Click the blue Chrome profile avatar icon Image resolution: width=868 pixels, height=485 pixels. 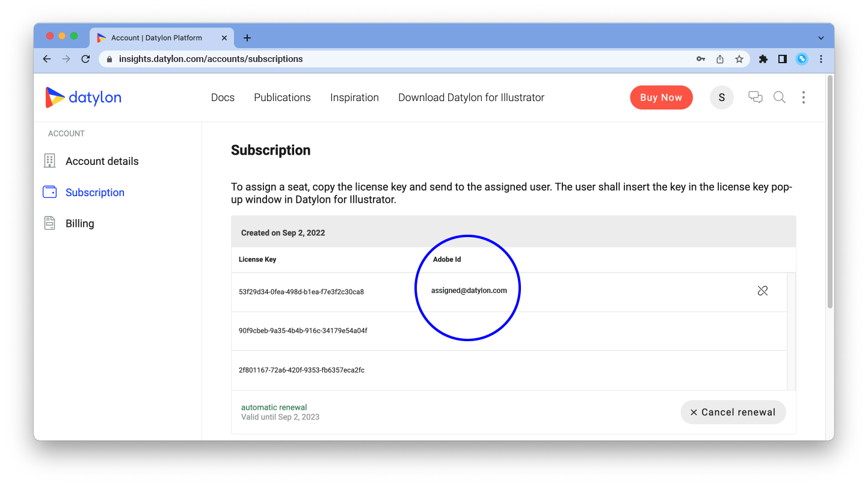click(802, 59)
